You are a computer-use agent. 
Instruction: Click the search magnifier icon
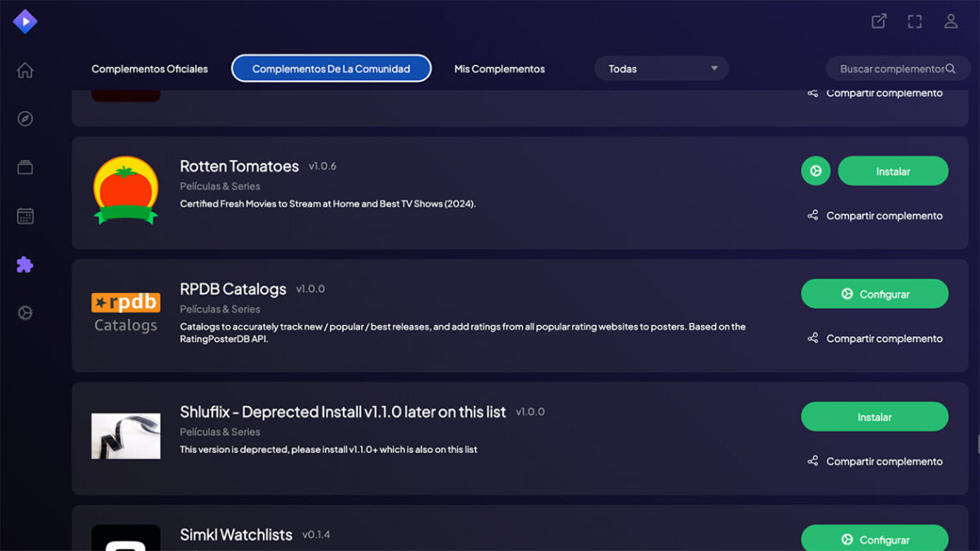pos(951,69)
